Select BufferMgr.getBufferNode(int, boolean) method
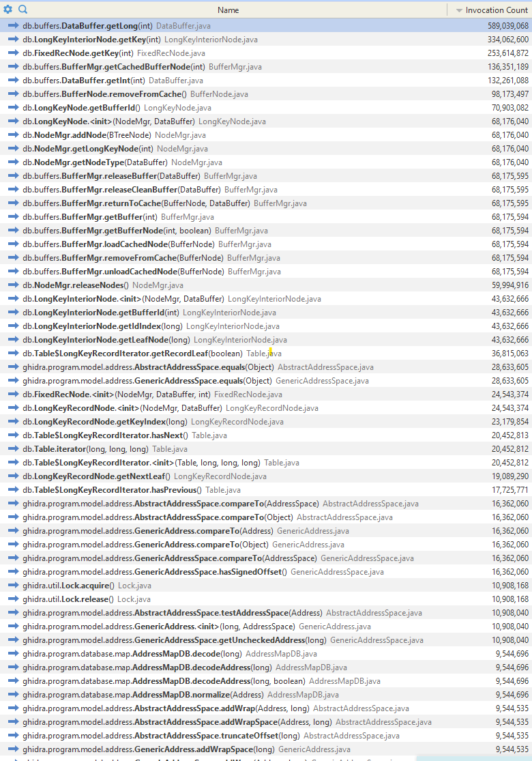The height and width of the screenshot is (761, 532). coord(117,231)
